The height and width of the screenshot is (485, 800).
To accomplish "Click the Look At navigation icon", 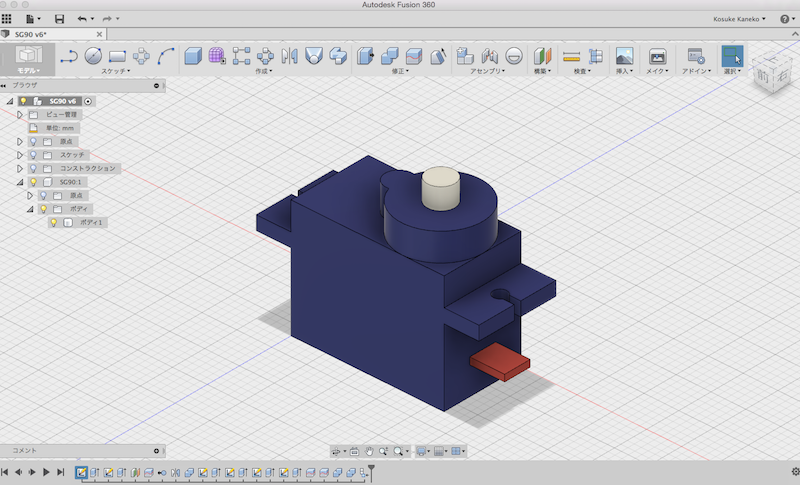I will pyautogui.click(x=354, y=451).
